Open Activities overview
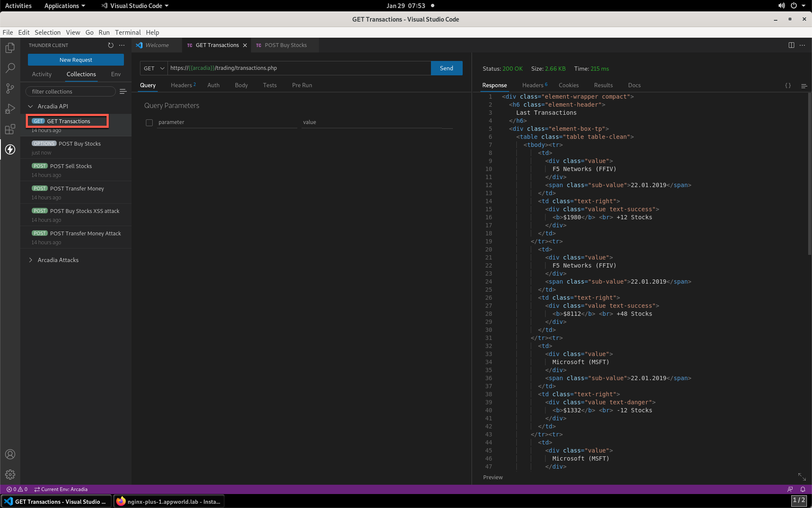Viewport: 812px width, 508px height. click(x=18, y=6)
